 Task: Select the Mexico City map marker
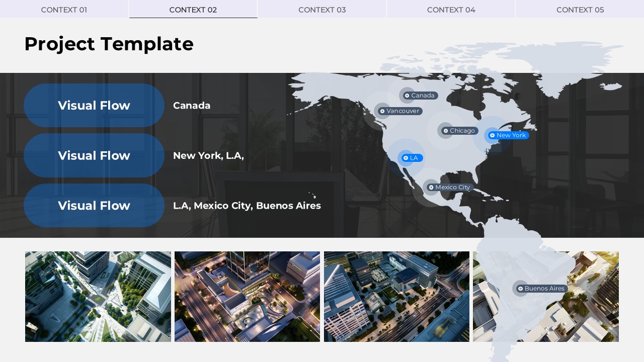coord(431,188)
